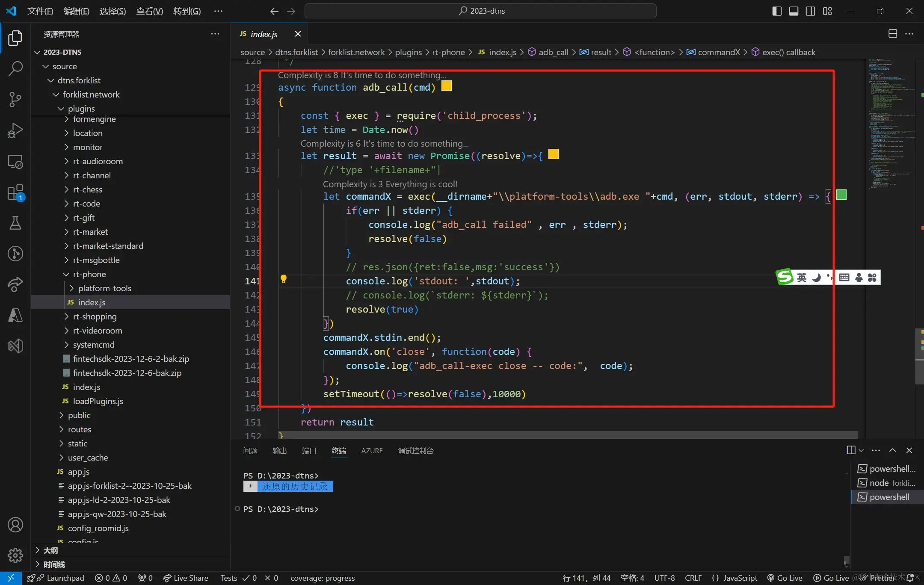
Task: Click the Live Share status bar button
Action: tap(186, 578)
